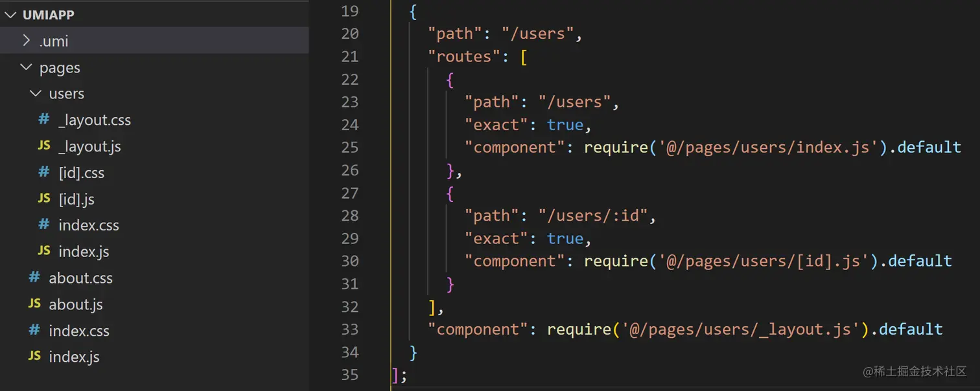
Task: Select the users folder label
Action: 67,94
